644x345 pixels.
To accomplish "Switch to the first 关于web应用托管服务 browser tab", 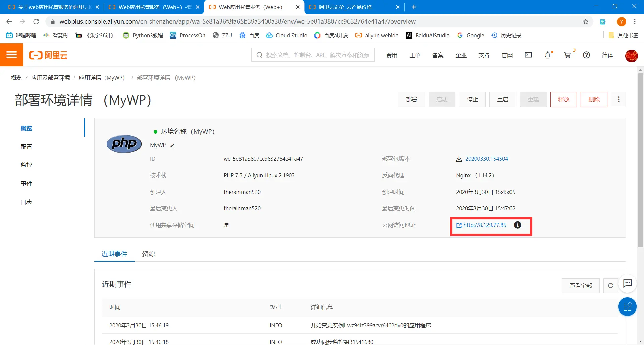I will [x=54, y=7].
